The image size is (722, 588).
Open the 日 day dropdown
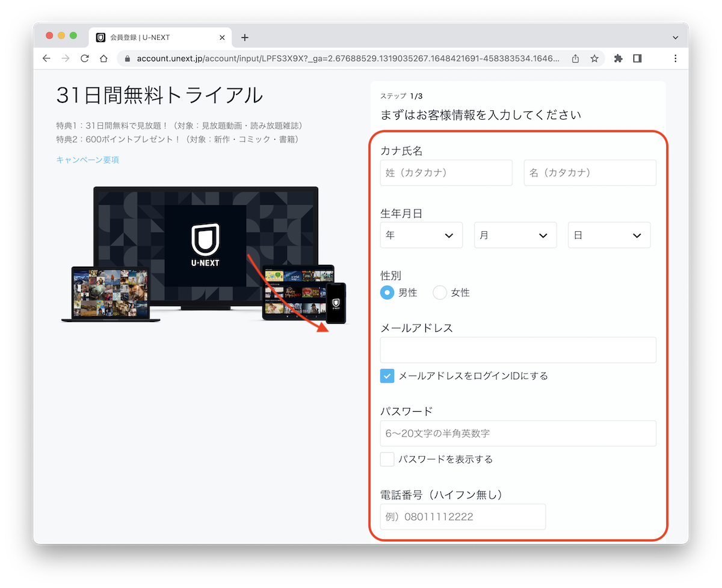(609, 235)
